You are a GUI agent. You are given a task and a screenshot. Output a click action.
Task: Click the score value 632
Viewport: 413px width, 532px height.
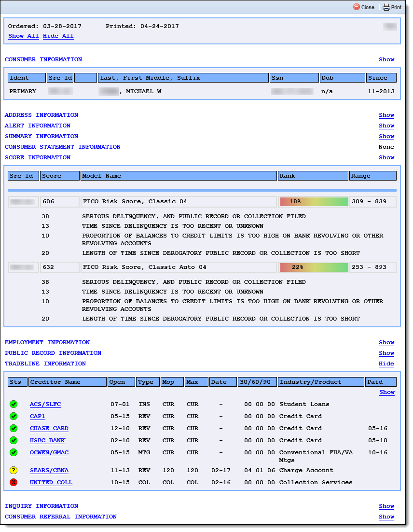[48, 267]
